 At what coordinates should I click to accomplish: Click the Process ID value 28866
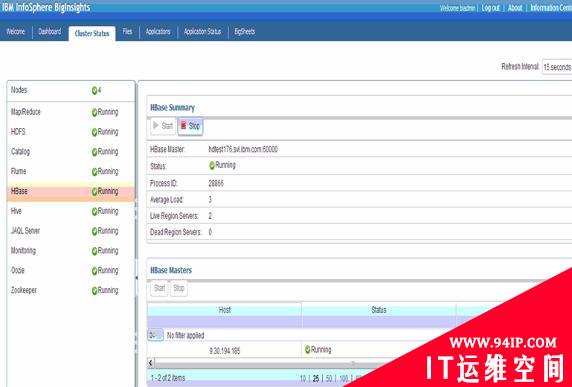(216, 183)
